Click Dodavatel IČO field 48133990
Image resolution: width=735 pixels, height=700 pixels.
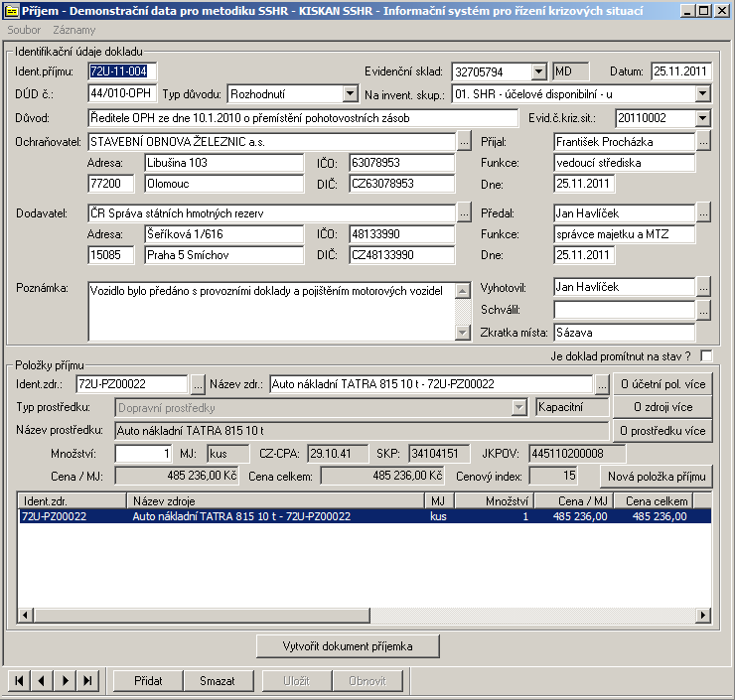coord(401,233)
